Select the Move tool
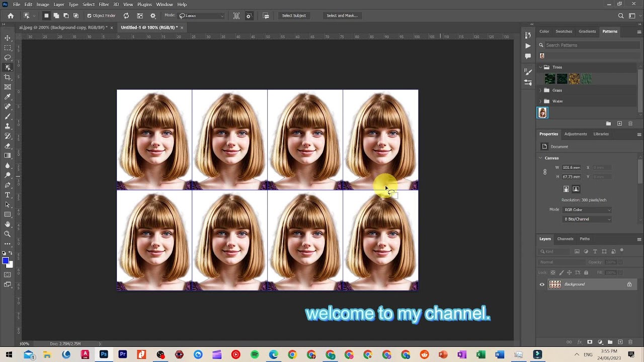644x362 pixels. pos(8,38)
